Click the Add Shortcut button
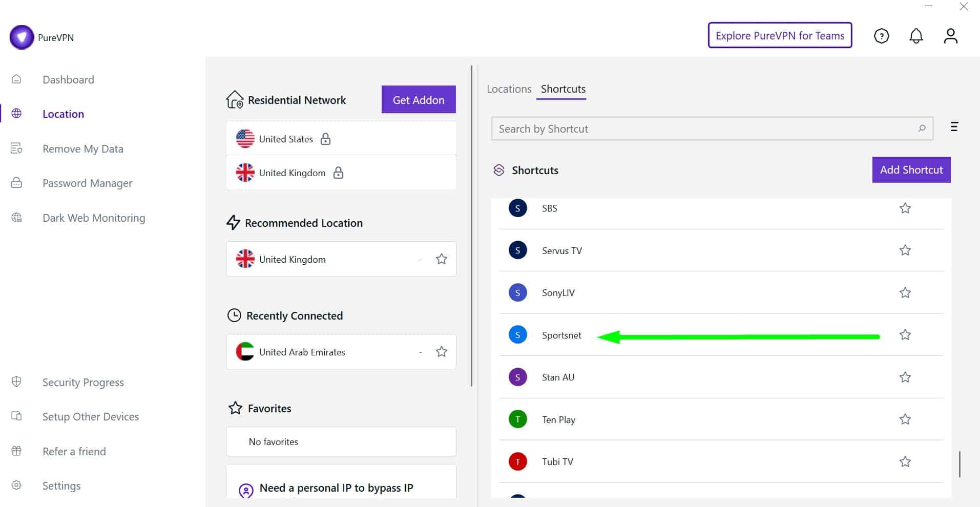This screenshot has width=980, height=507. (x=911, y=170)
